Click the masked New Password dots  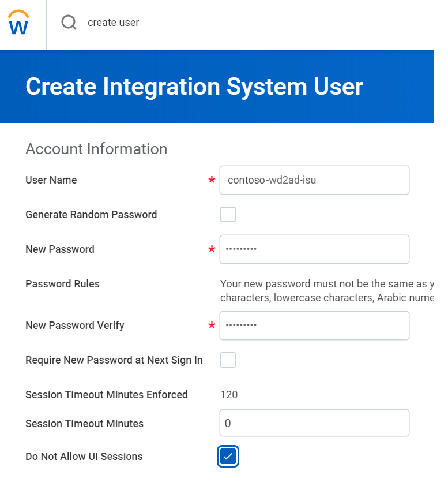tap(242, 249)
